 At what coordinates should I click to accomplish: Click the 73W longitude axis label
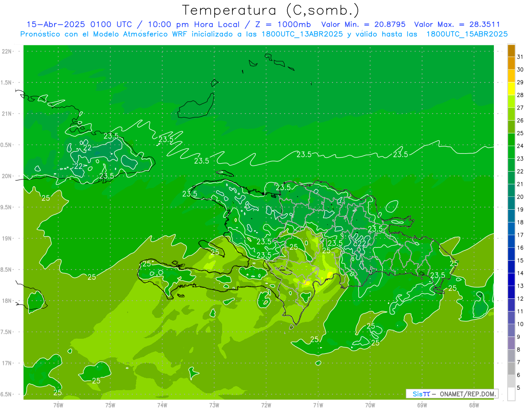coord(214,405)
